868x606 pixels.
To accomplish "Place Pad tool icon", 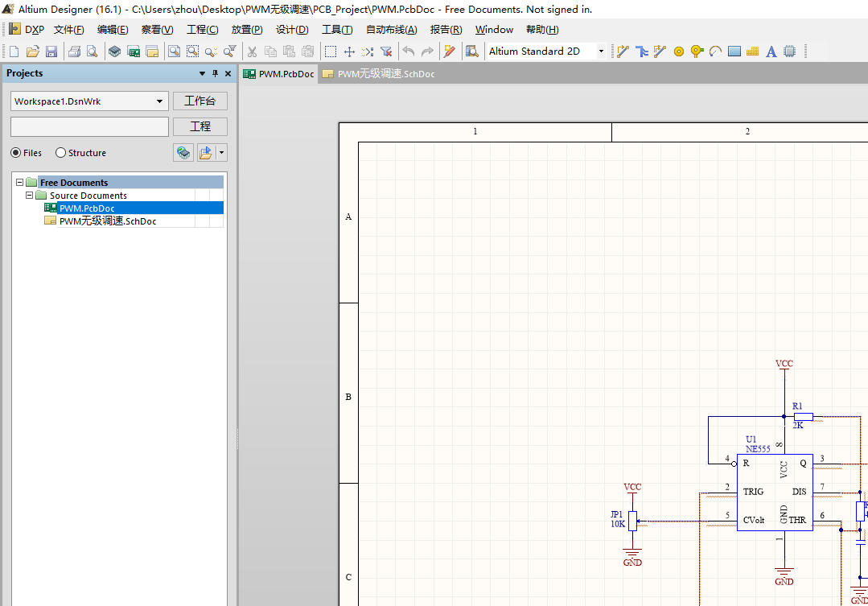I will click(679, 52).
